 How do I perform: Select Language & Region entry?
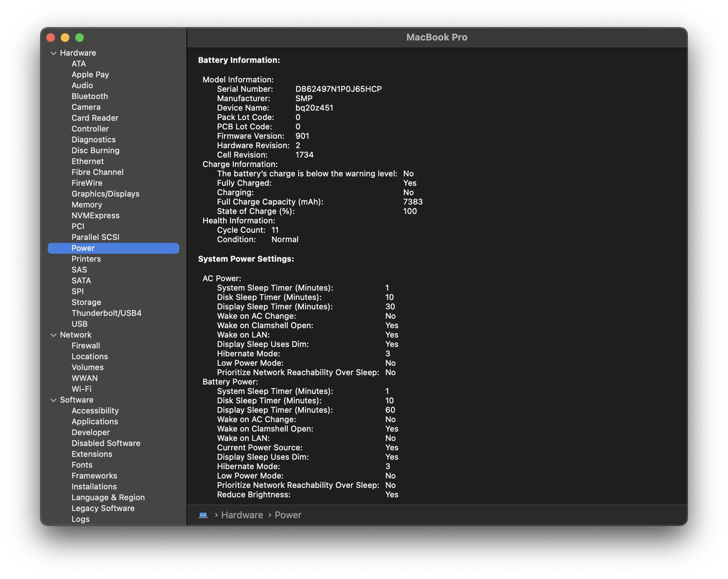108,498
